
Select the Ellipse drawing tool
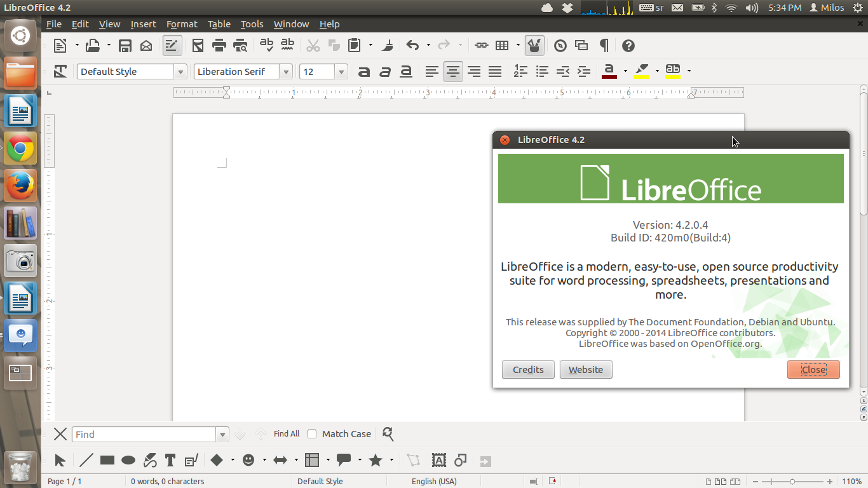coord(128,460)
